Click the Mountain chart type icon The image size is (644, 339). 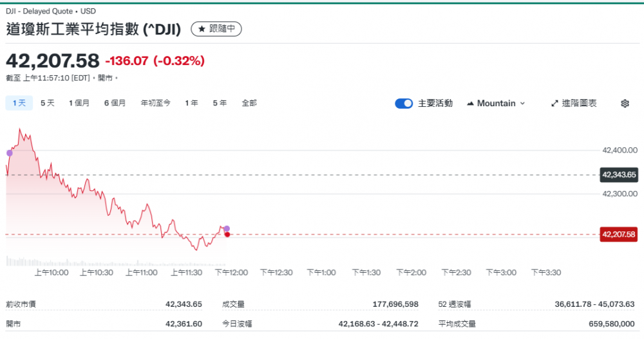point(470,104)
